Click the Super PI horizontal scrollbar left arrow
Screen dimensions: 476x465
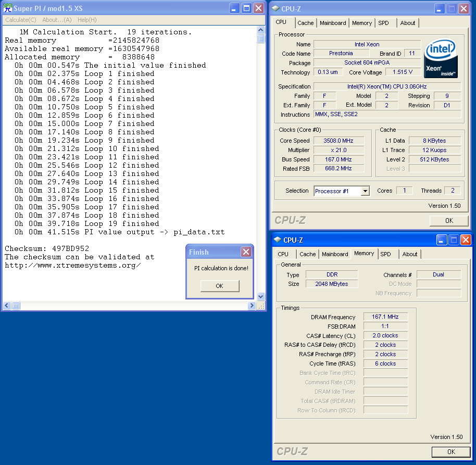(7, 306)
